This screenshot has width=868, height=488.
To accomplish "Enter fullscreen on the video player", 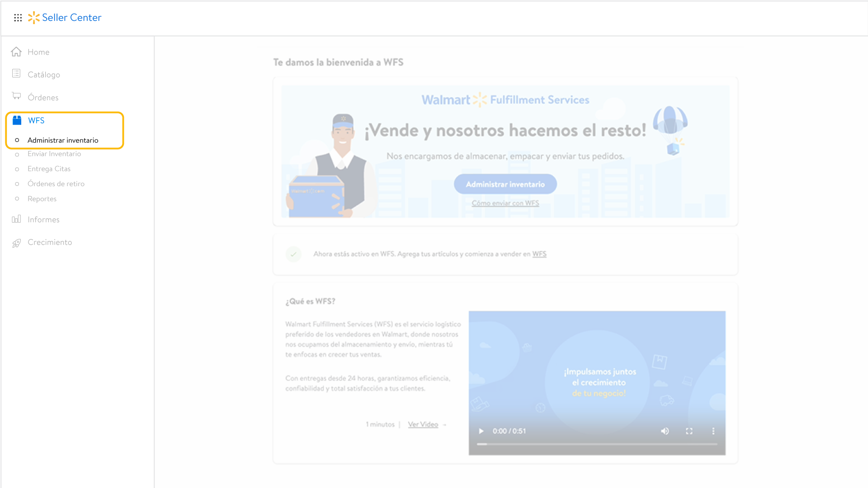I will pyautogui.click(x=689, y=432).
